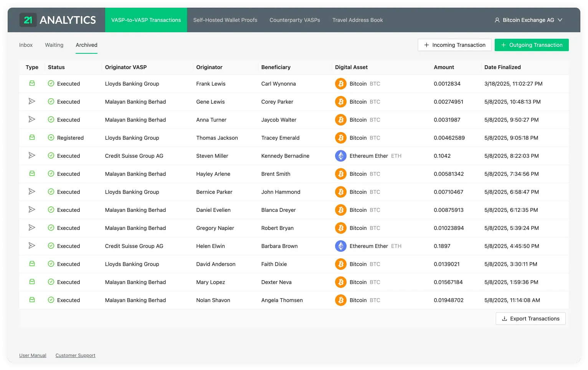The height and width of the screenshot is (370, 588).
Task: Expand the Type column header options
Action: click(32, 67)
